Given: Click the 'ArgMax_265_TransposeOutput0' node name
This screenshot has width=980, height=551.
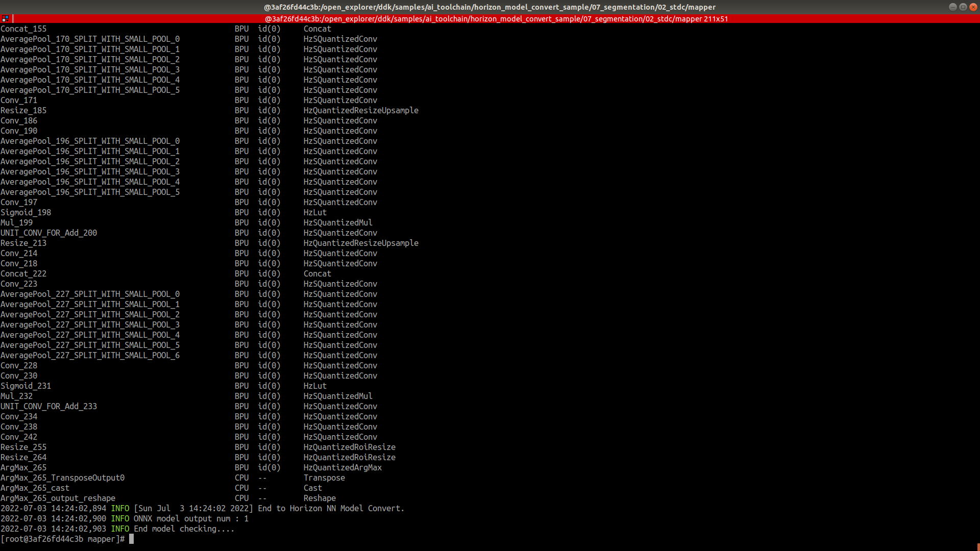Looking at the screenshot, I should pos(62,478).
